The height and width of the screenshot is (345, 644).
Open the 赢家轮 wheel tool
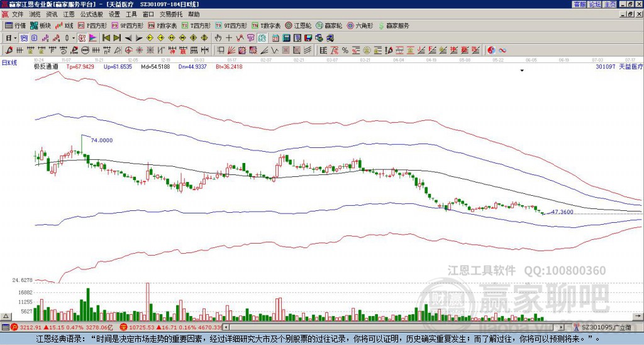click(x=329, y=25)
